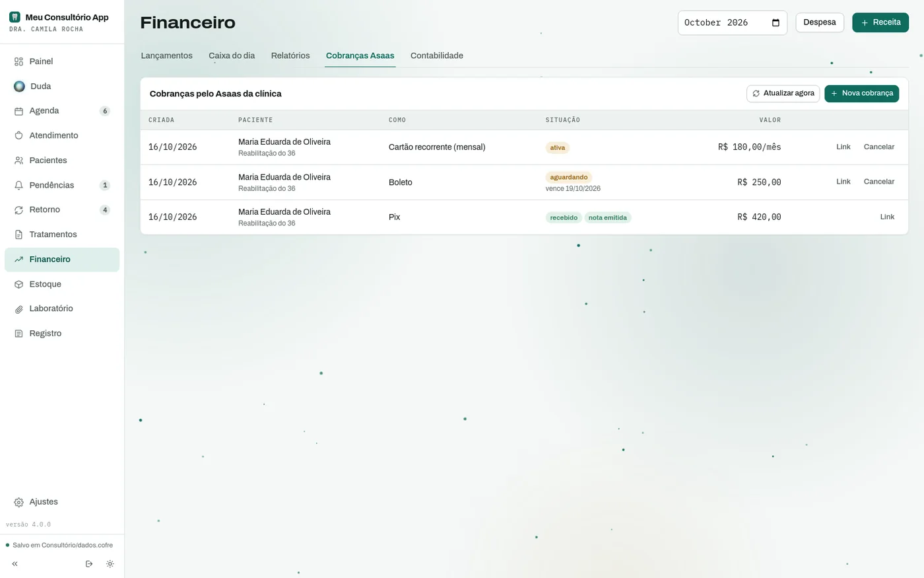The width and height of the screenshot is (924, 578).
Task: Cancel the Cartão recorrente charge
Action: tap(879, 147)
